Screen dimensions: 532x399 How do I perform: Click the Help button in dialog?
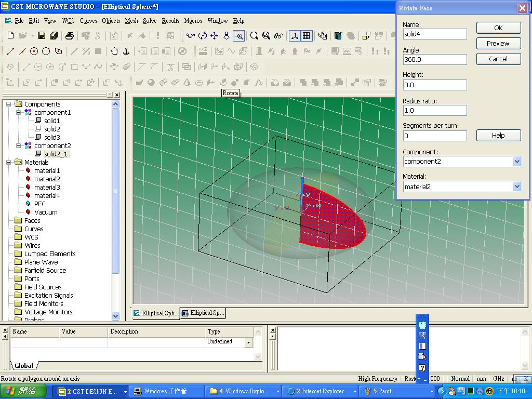click(x=498, y=136)
